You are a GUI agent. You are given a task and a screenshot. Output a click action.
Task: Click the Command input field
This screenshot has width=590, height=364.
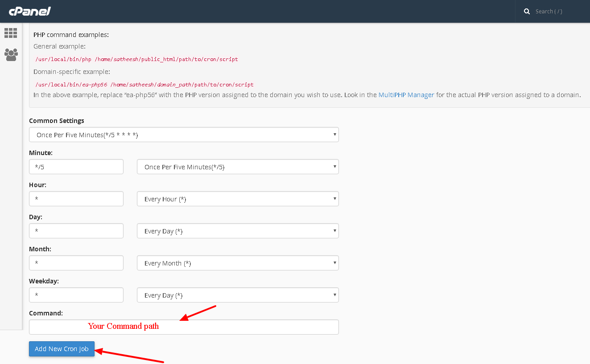coord(184,327)
